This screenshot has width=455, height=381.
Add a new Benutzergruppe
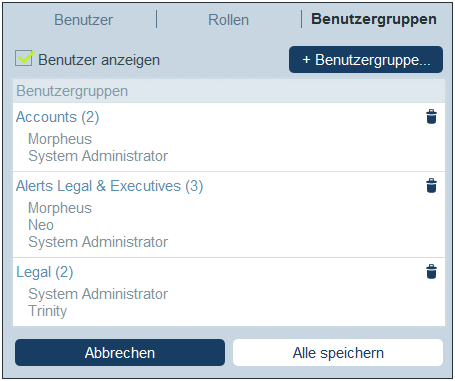click(x=366, y=60)
